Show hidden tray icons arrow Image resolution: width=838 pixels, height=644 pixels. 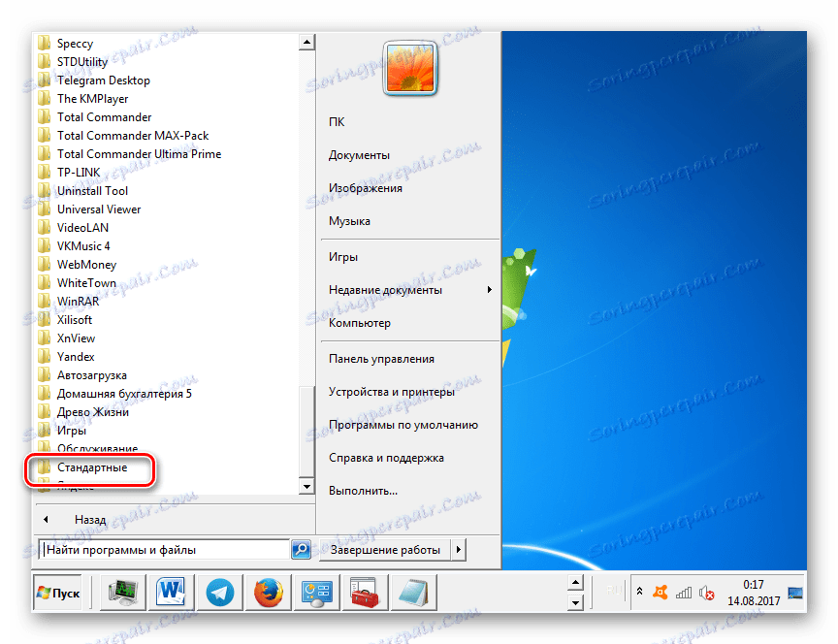point(640,592)
